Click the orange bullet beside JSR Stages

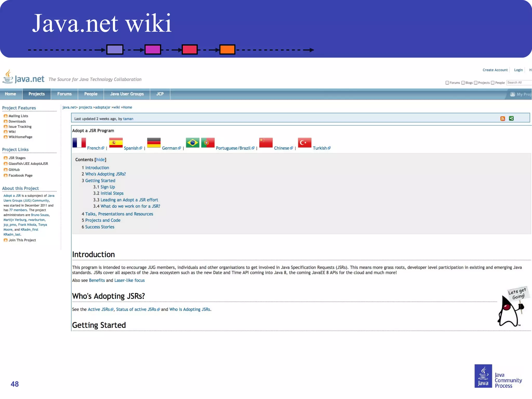point(5,158)
